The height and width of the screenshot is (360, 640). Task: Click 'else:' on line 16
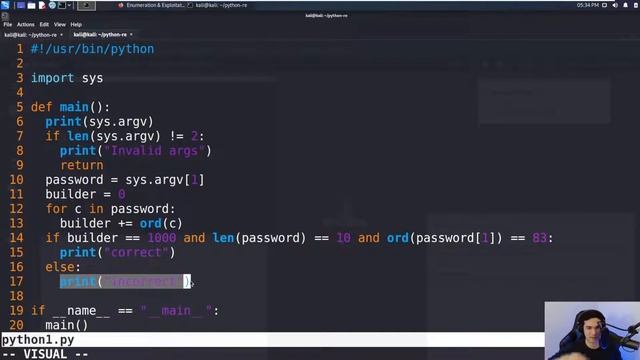click(63, 267)
